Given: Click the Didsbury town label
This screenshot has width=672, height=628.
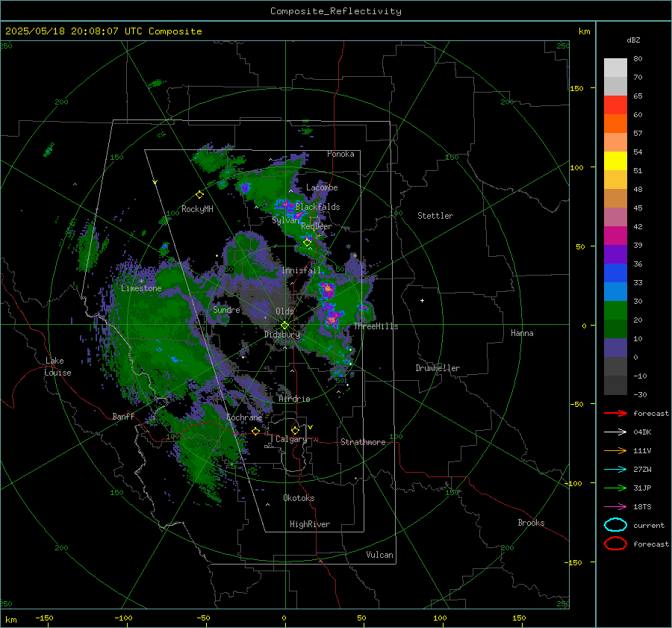Looking at the screenshot, I should 282,335.
